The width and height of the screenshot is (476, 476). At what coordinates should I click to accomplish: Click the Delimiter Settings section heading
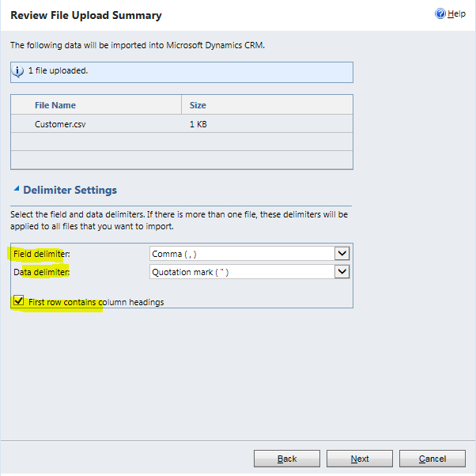[70, 190]
